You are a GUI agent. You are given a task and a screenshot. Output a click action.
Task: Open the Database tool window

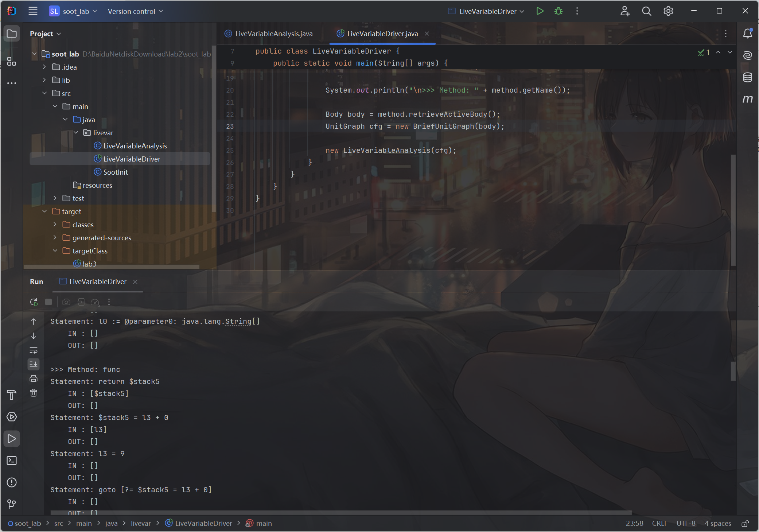(747, 77)
